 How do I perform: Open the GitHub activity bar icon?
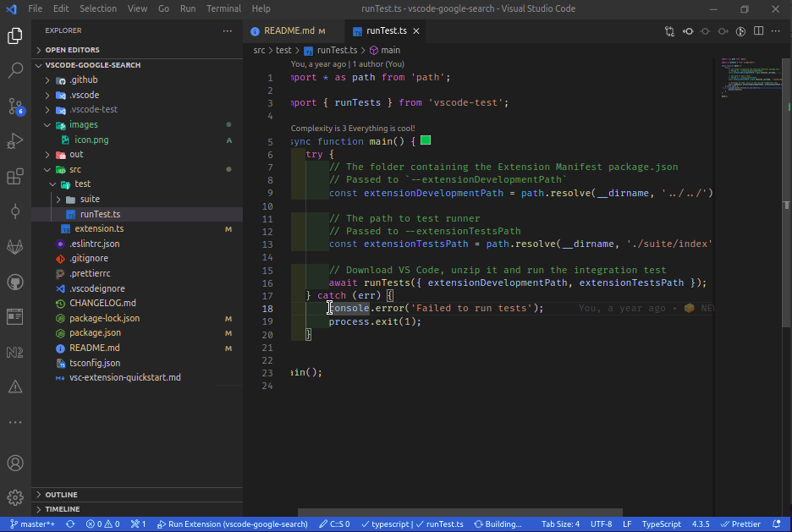pos(15,282)
